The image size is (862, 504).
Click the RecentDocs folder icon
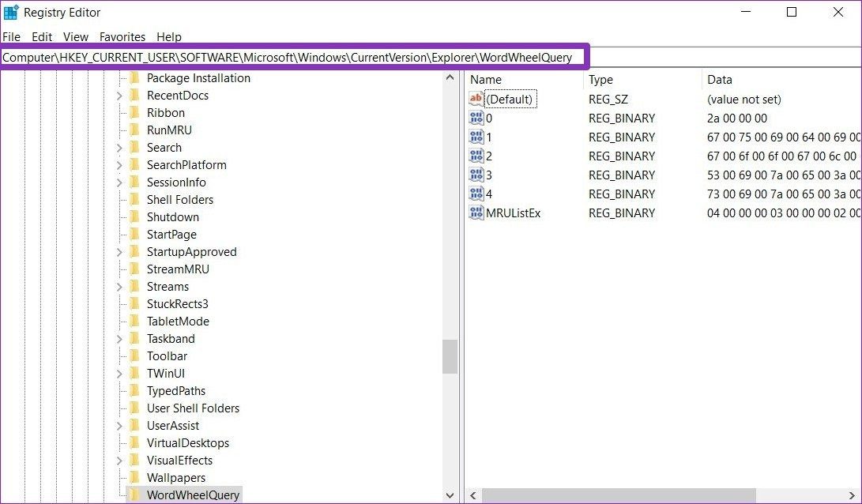pos(134,95)
